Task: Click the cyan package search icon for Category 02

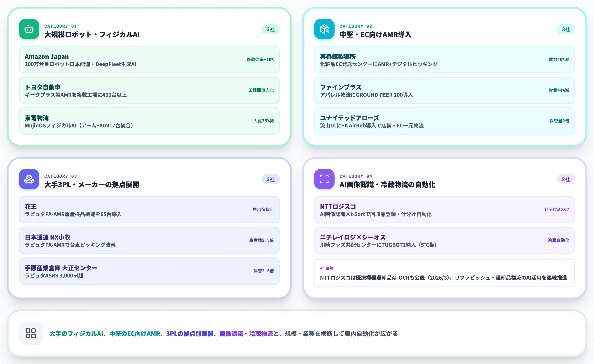Action: tap(324, 29)
